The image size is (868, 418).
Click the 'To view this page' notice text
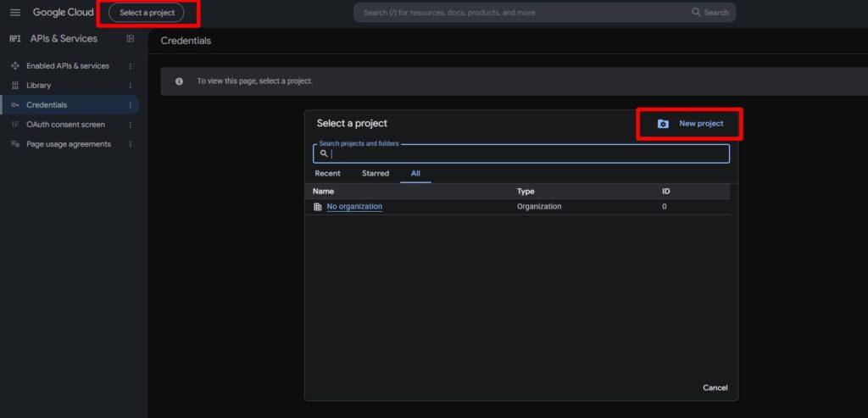[x=254, y=81]
